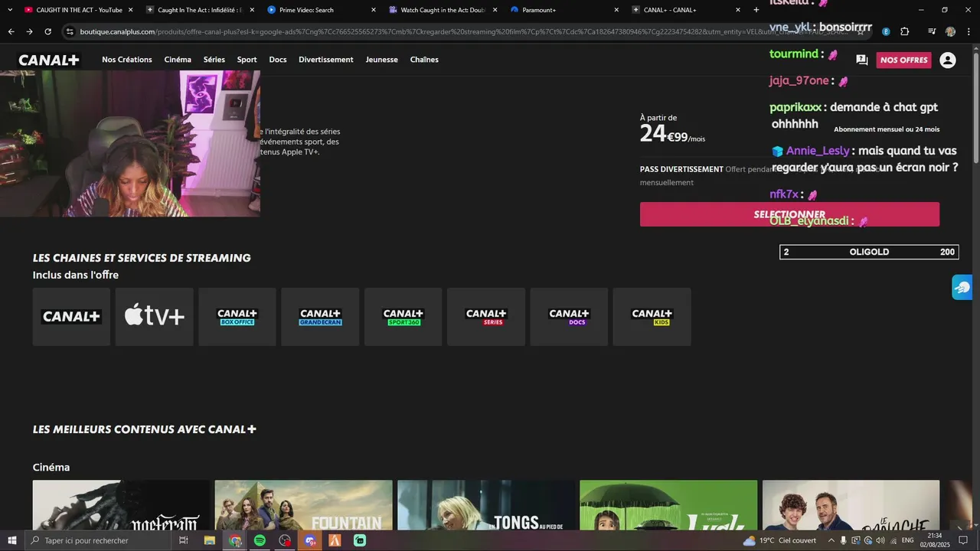Screen dimensions: 980x551
Task: Reload the page with the refresh icon
Action: 47,31
